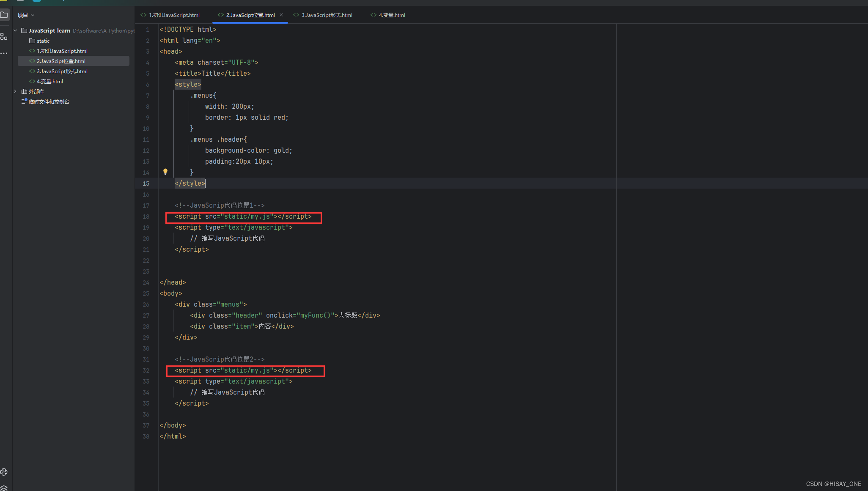The width and height of the screenshot is (868, 491).
Task: Collapse the JavaScript-learn project tree arrow
Action: click(x=15, y=30)
